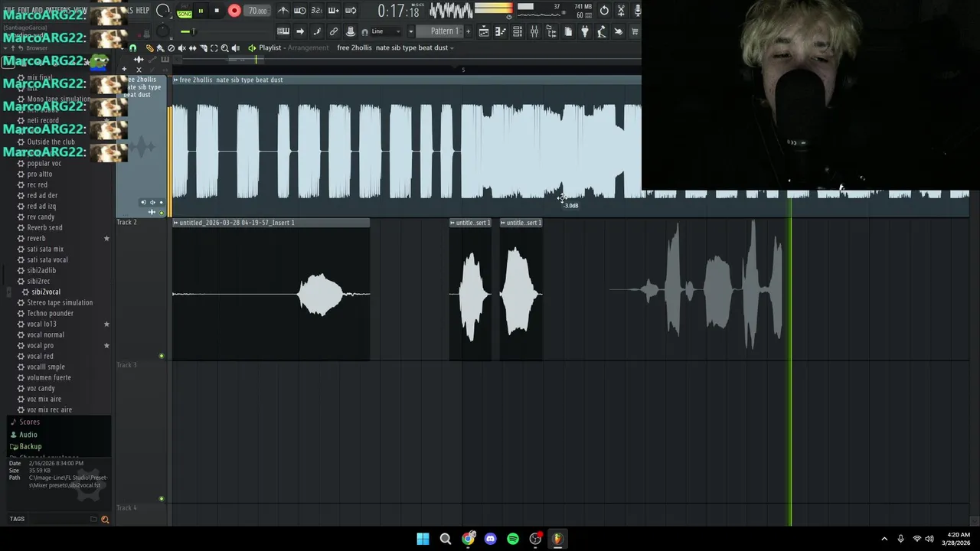The width and height of the screenshot is (980, 551).
Task: Enable wait for input before recording
Action: tap(300, 11)
